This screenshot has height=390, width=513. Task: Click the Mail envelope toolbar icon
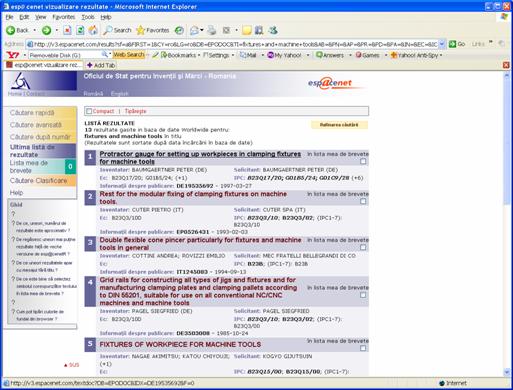(194, 30)
